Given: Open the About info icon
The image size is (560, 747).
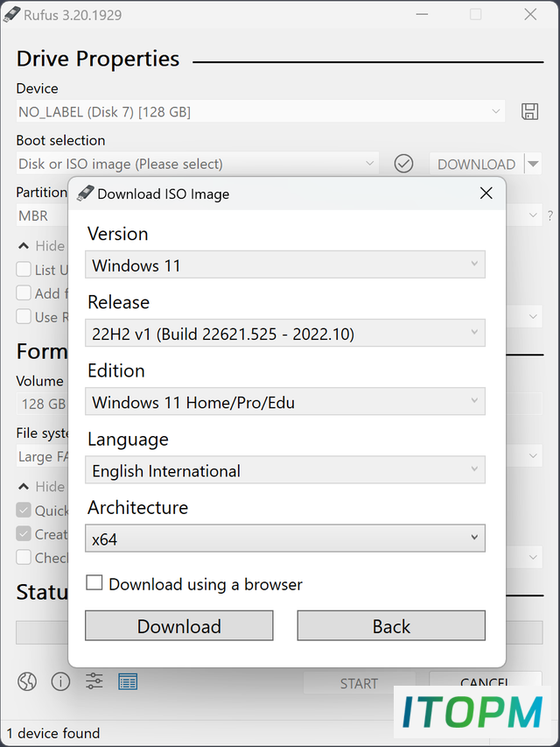Looking at the screenshot, I should point(60,681).
